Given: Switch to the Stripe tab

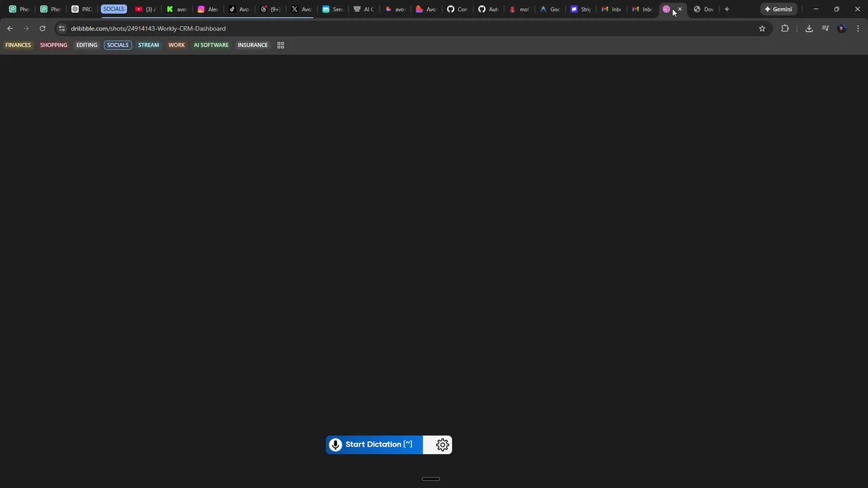Looking at the screenshot, I should coord(580,9).
